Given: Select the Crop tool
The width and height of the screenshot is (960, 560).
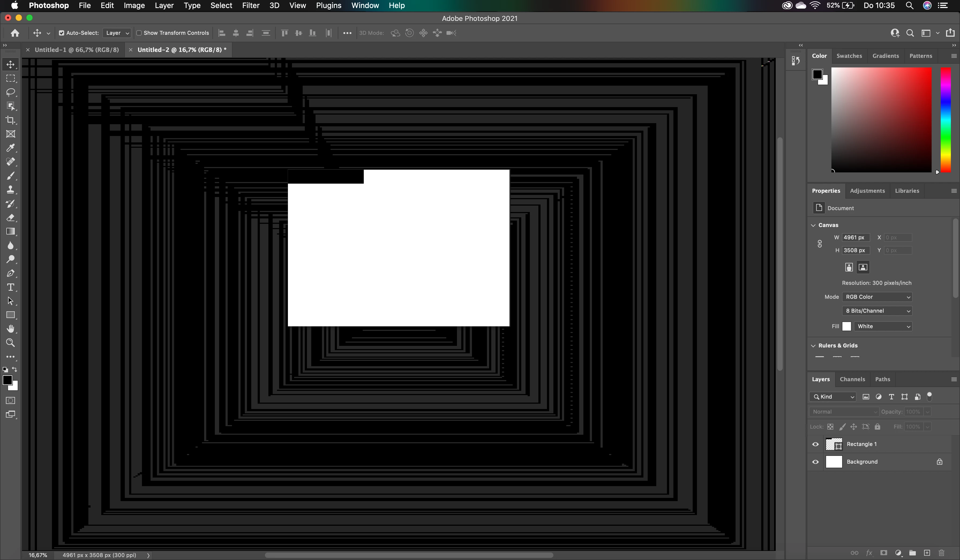Looking at the screenshot, I should tap(11, 120).
